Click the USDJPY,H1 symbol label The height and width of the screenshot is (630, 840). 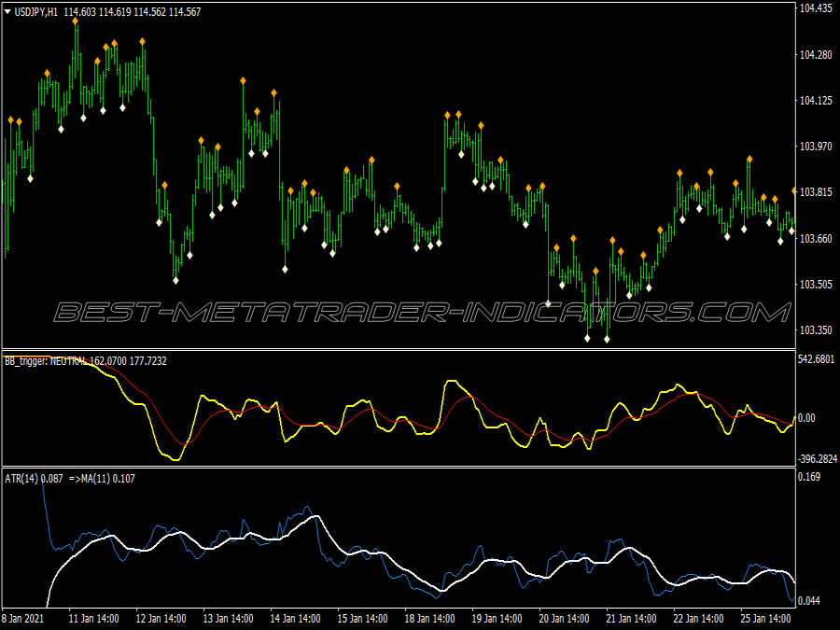coord(35,12)
